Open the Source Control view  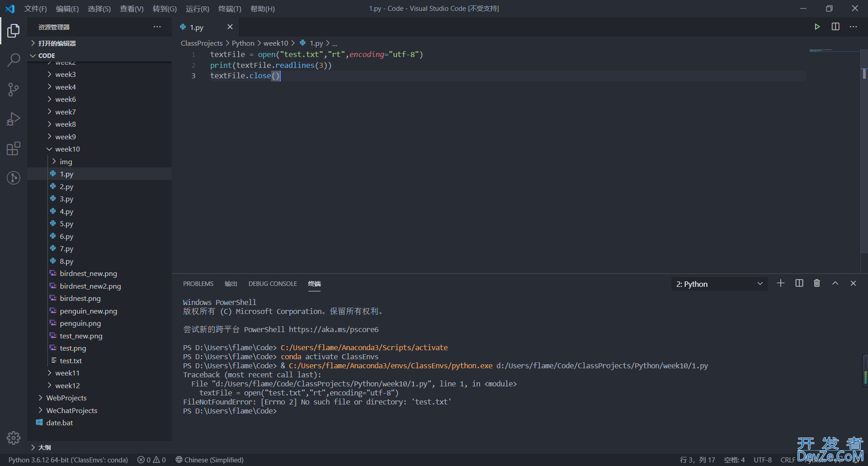click(x=14, y=89)
